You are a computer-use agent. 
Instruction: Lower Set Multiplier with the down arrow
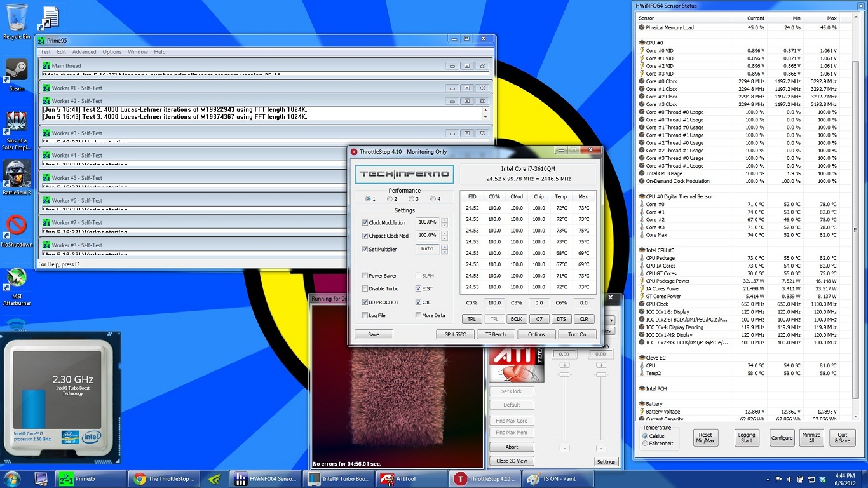444,252
